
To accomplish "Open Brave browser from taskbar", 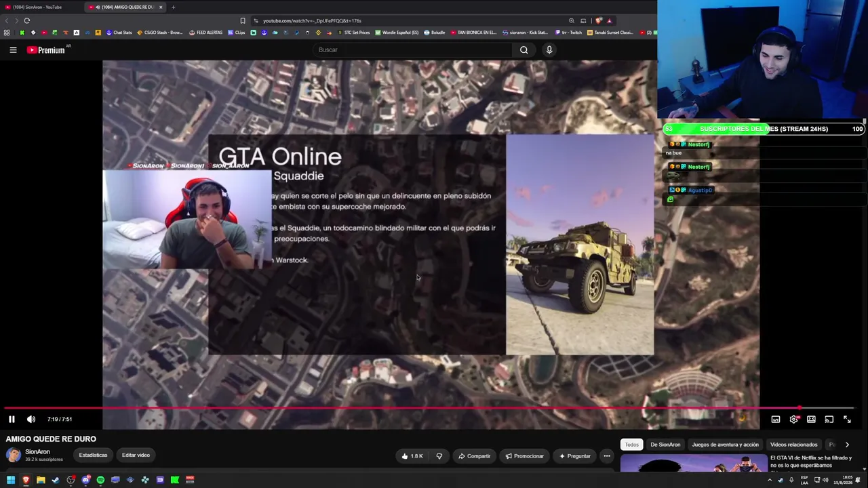I will (x=26, y=480).
